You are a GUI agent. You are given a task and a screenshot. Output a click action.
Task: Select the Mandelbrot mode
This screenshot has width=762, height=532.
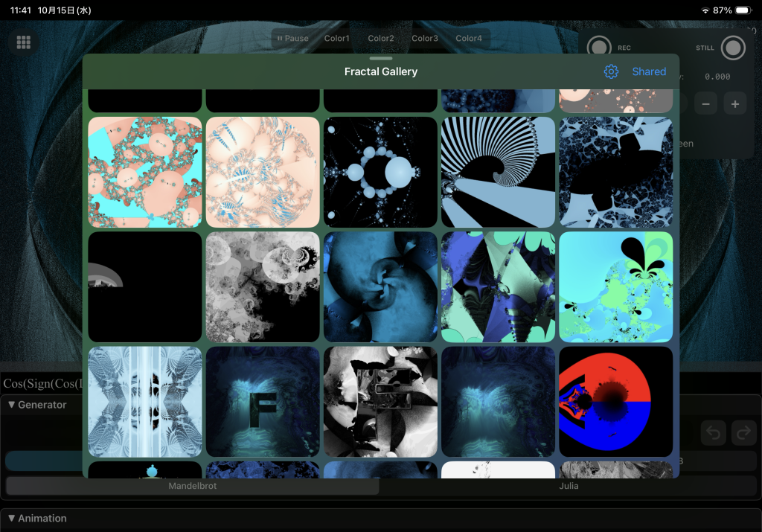click(x=192, y=486)
